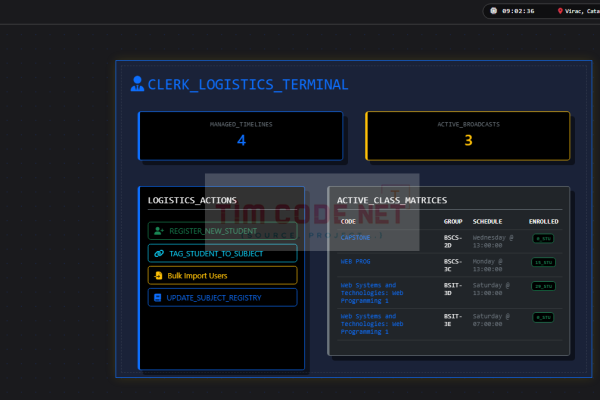Image resolution: width=600 pixels, height=400 pixels.
Task: Click the MANAGED_TIMELINES card showing 4
Action: tap(241, 136)
